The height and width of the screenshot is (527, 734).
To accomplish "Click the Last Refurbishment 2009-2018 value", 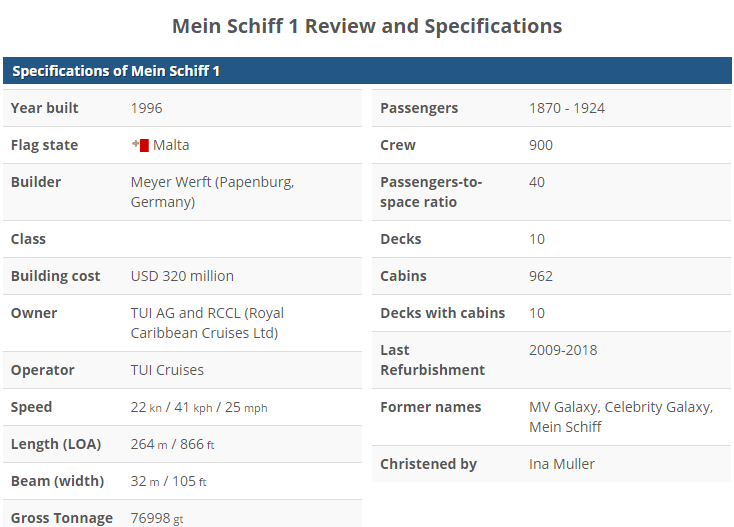I will (563, 350).
